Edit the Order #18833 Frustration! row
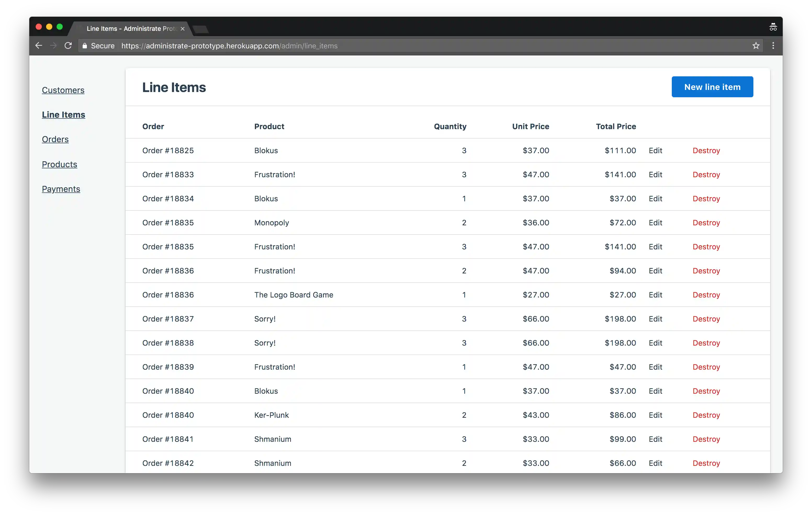The height and width of the screenshot is (515, 812). (x=655, y=175)
